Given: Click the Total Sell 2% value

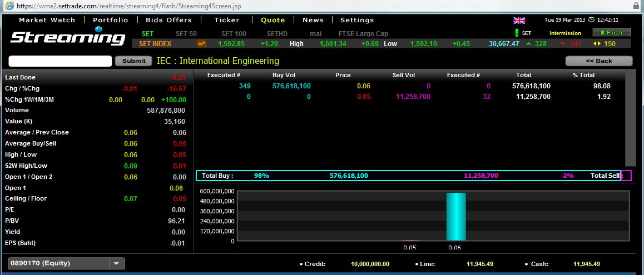Looking at the screenshot, I should coord(568,176).
